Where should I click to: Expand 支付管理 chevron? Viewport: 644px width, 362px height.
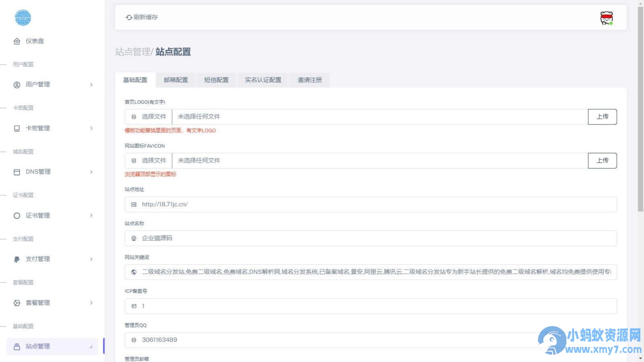91,259
